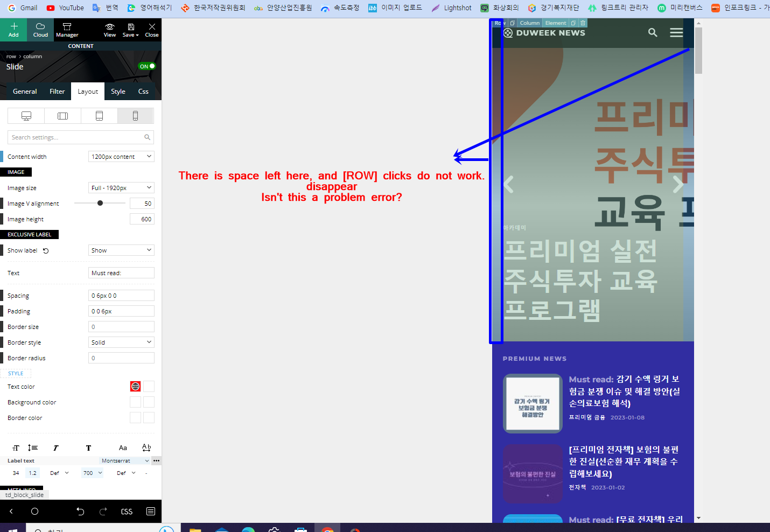Click the line height icon
Viewport: 770px width, 532px height.
tap(33, 448)
